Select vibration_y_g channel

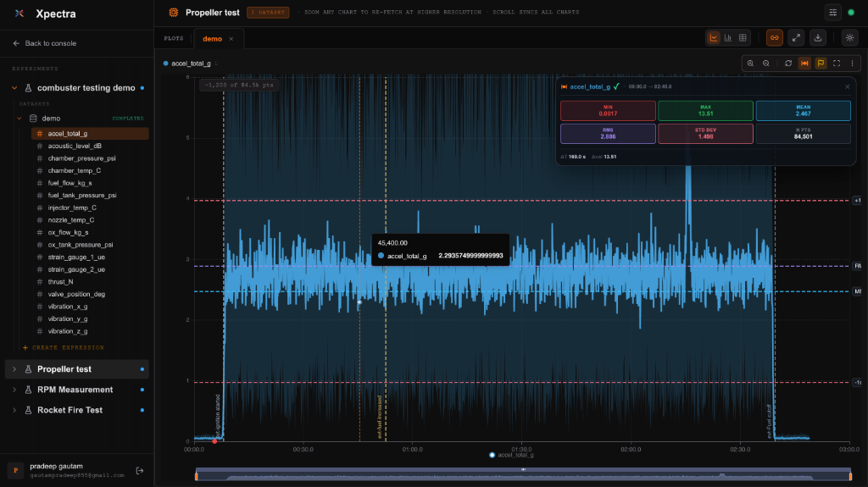click(x=90, y=318)
